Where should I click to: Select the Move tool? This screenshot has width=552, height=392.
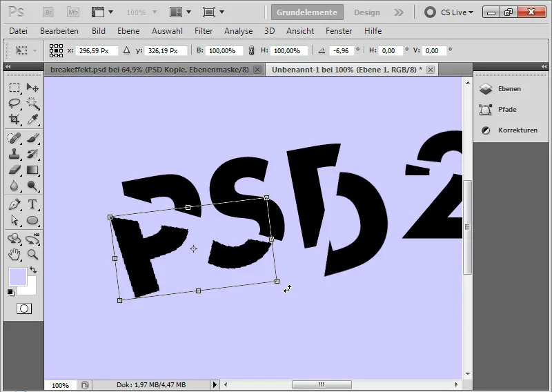tap(32, 88)
